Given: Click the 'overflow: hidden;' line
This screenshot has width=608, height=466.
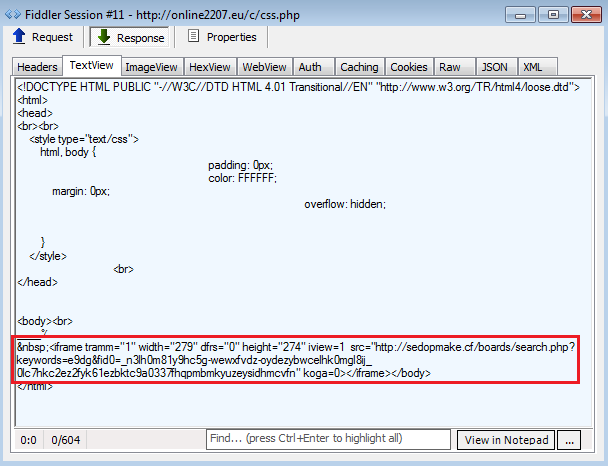Looking at the screenshot, I should coord(345,204).
